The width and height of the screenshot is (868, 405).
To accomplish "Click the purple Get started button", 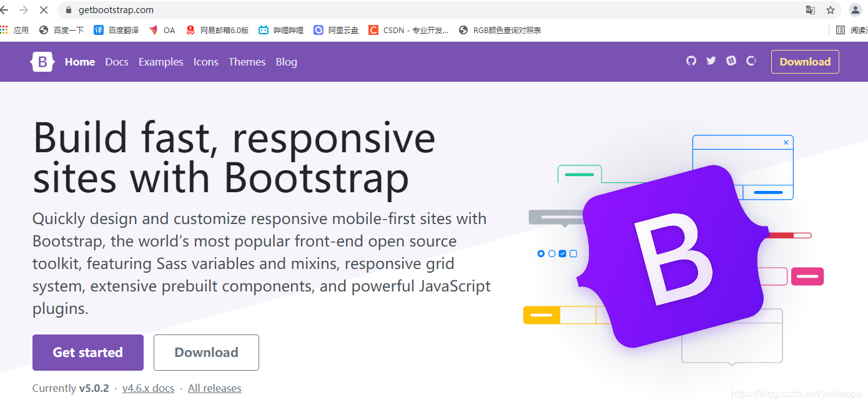I will tap(88, 353).
